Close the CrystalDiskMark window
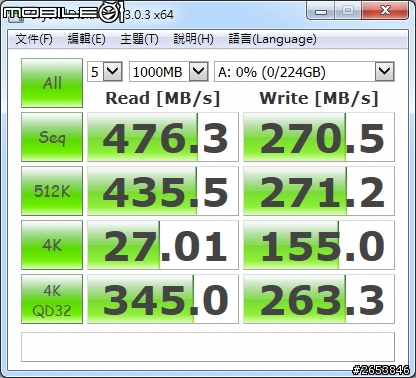Screen dimensions: 416x378 point(385,11)
